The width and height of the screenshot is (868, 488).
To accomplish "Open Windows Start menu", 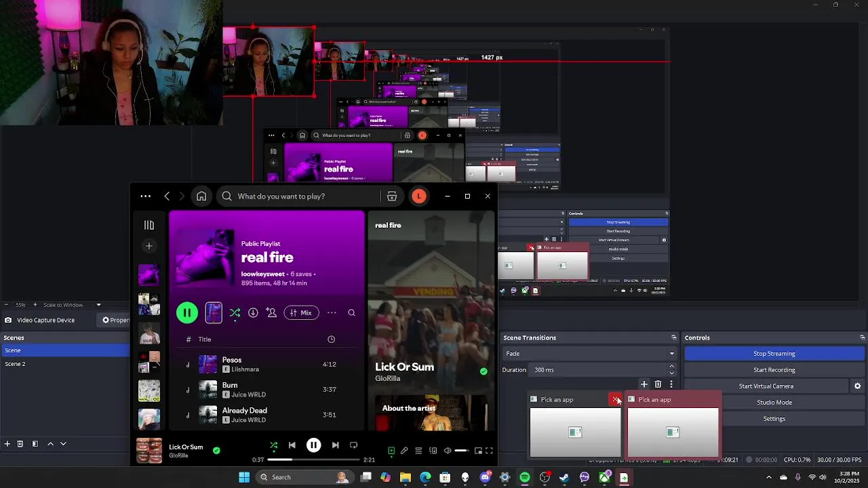I will (x=244, y=477).
